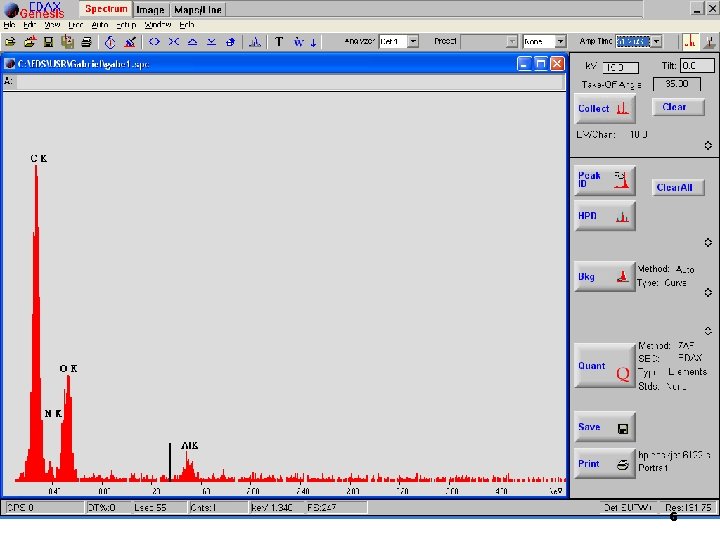The width and height of the screenshot is (720, 540).
Task: Click second open-folder icon with red arrow
Action: coord(29,42)
